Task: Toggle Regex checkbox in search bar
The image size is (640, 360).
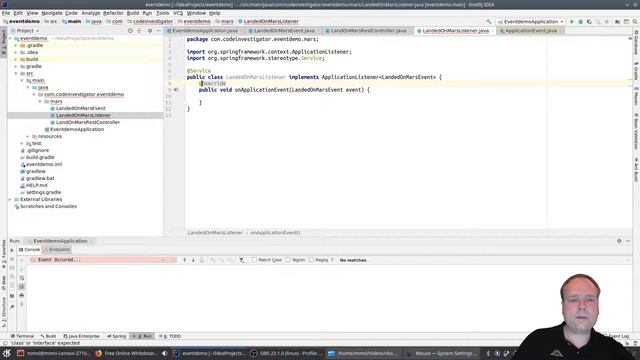Action: 311,260
